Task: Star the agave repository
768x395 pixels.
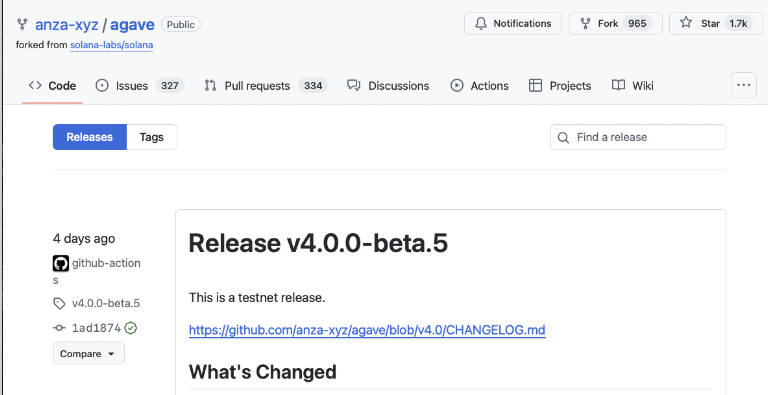Action: (x=716, y=24)
